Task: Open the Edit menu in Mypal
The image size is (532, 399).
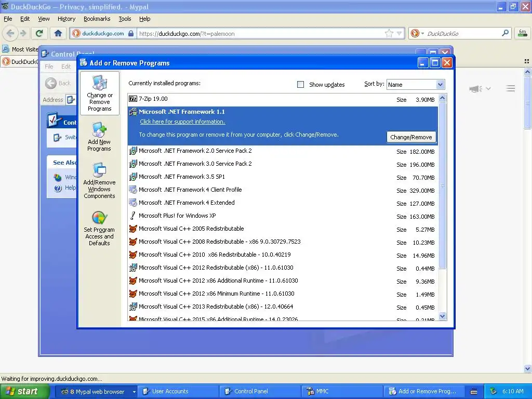Action: click(25, 19)
